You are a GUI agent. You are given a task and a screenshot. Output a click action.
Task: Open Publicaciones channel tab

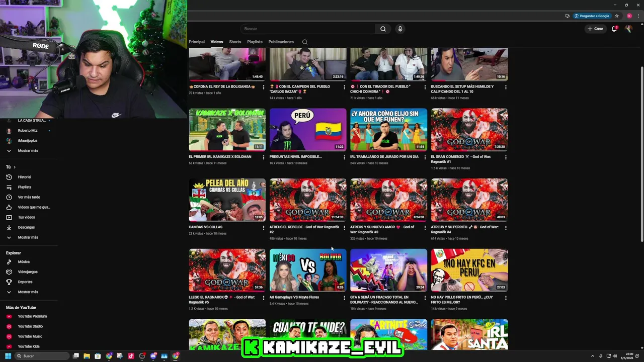(281, 42)
